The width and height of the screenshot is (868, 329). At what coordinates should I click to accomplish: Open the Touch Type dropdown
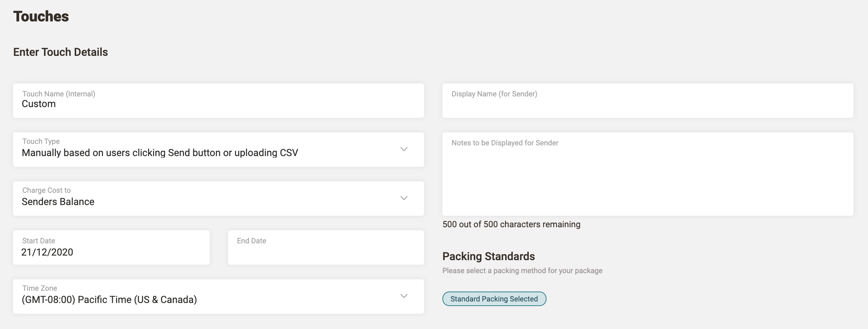pyautogui.click(x=219, y=150)
